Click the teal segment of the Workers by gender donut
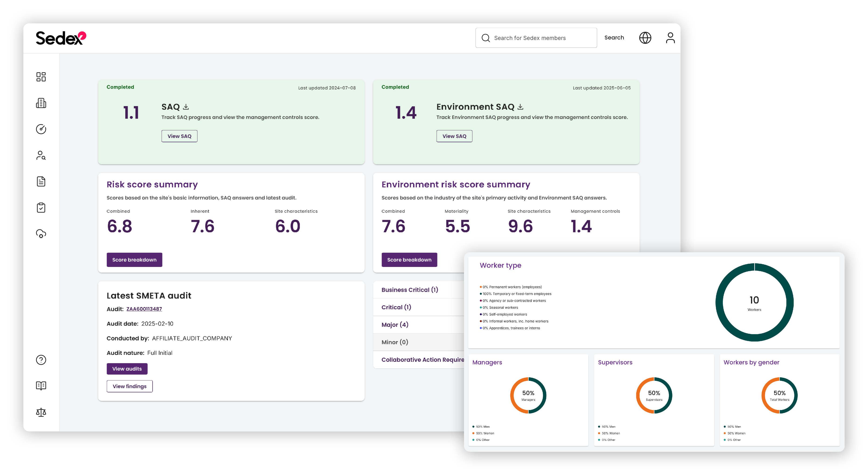Image resolution: width=868 pixels, height=475 pixels. coord(796,394)
